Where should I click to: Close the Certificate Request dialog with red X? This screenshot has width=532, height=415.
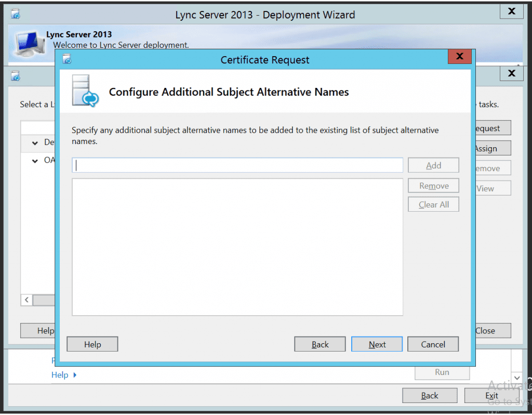pyautogui.click(x=459, y=57)
